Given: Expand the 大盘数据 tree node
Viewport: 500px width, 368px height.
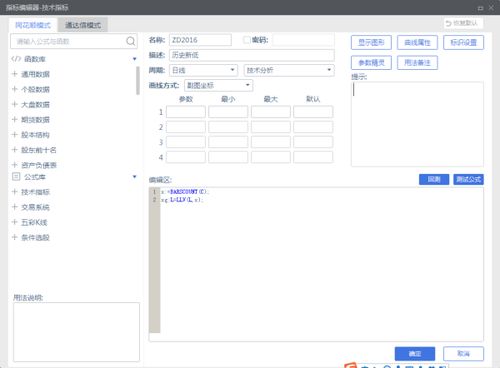Looking at the screenshot, I should point(14,104).
